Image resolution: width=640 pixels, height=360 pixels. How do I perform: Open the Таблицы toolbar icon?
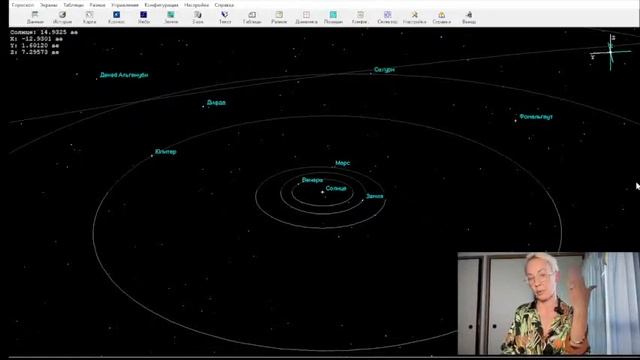coord(252,17)
